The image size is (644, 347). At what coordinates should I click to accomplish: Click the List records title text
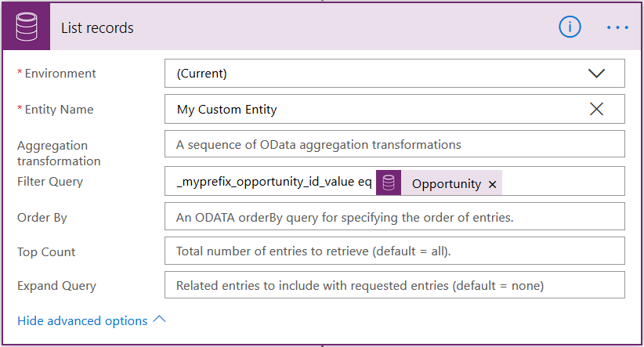click(x=97, y=28)
